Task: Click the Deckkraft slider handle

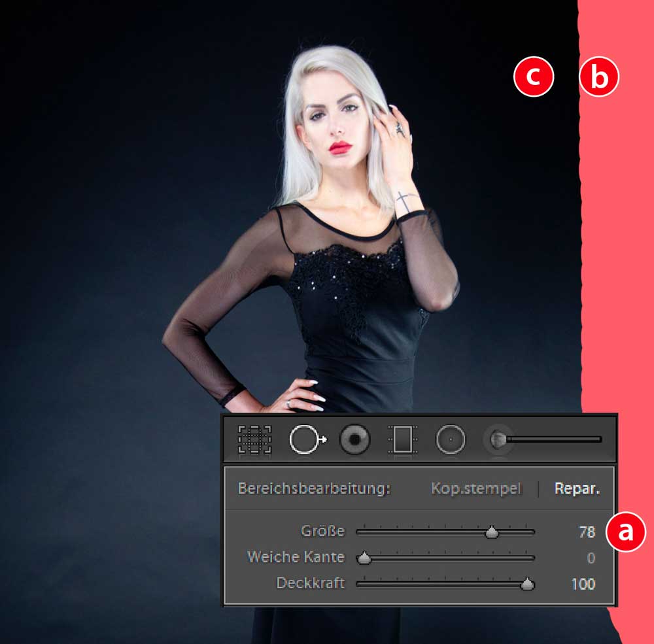Action: [x=528, y=584]
